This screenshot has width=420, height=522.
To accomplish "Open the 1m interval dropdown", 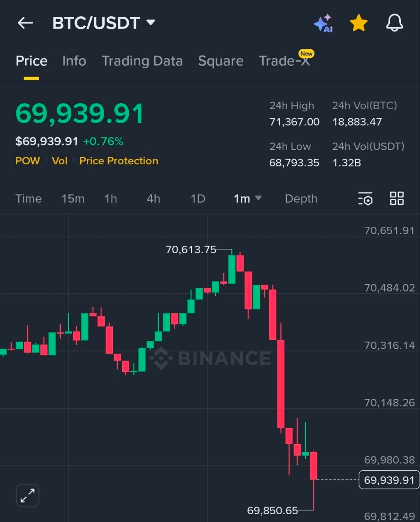I will [247, 199].
